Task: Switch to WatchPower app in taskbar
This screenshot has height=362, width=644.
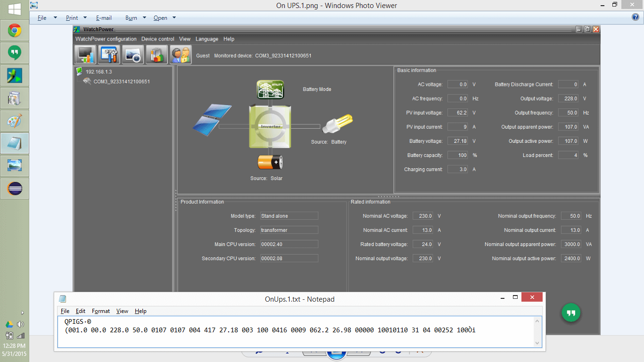Action: tap(14, 75)
